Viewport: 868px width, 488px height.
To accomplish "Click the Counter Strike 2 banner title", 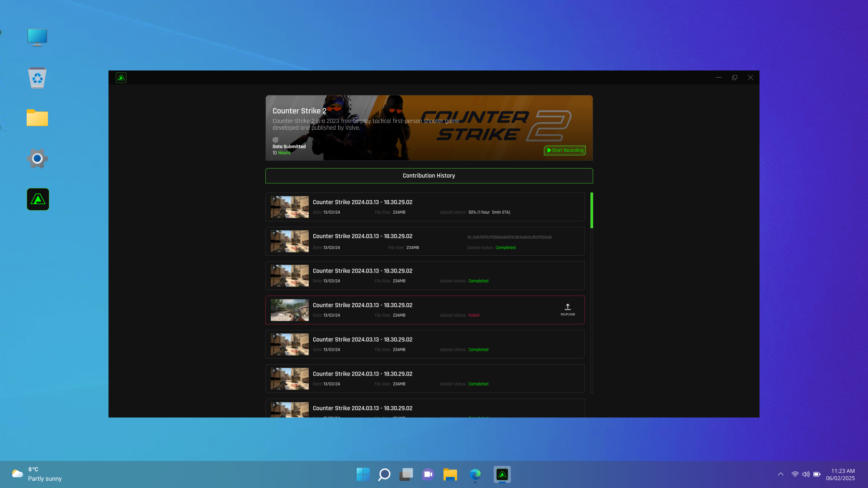I will coord(299,111).
